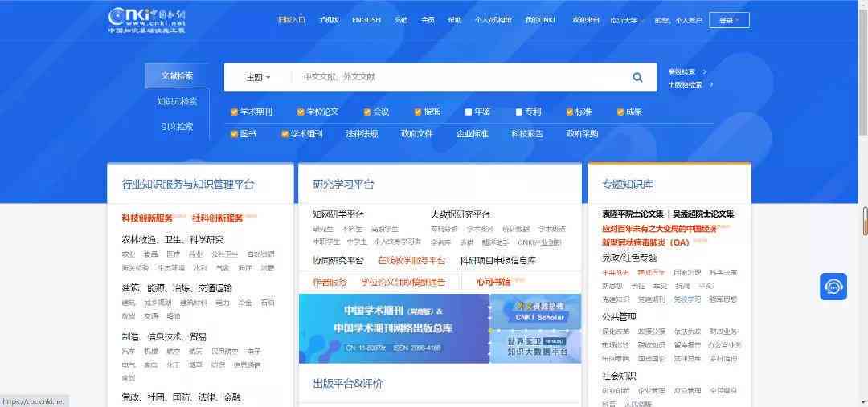
Task: Click the 作者服务 link
Action: (330, 282)
